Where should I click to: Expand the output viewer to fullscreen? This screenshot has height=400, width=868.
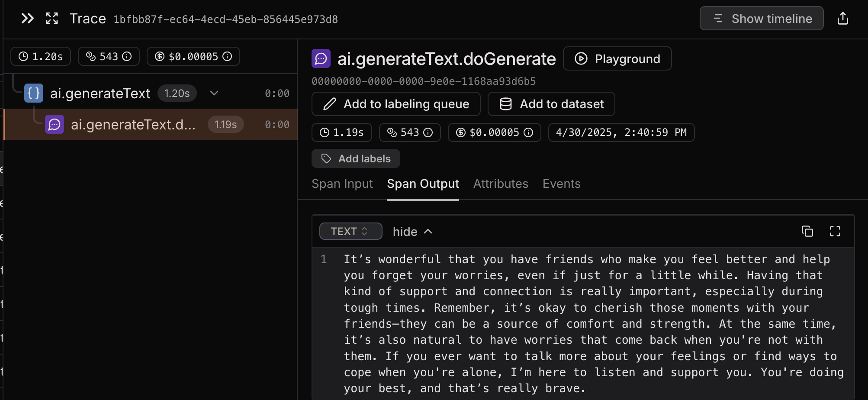[x=835, y=231]
